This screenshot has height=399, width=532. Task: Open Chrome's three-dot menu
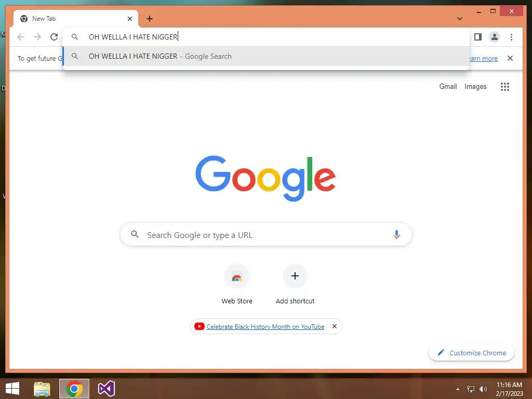click(x=511, y=37)
